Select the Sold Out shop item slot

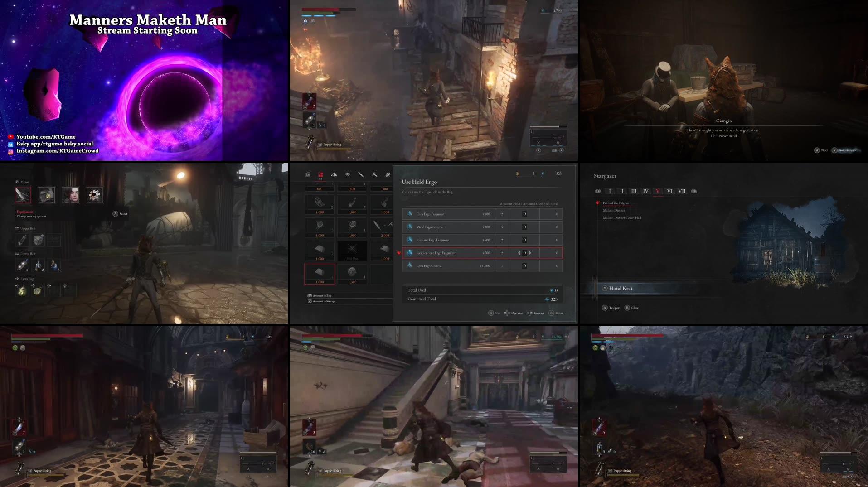tap(352, 251)
